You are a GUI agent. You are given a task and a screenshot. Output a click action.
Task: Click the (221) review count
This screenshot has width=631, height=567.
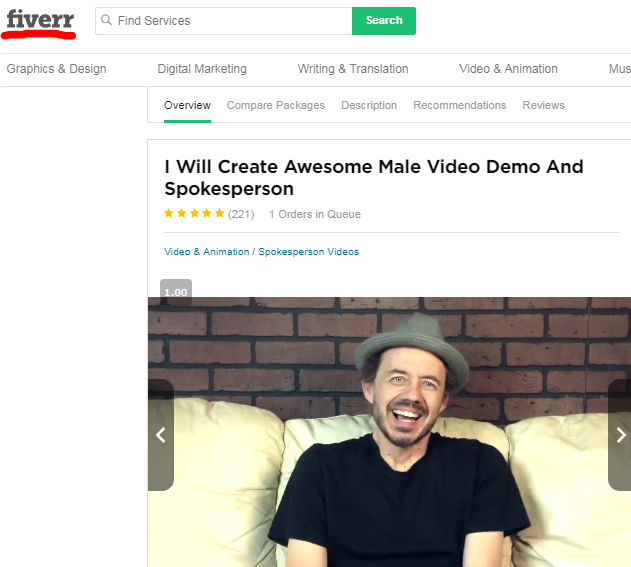point(241,214)
